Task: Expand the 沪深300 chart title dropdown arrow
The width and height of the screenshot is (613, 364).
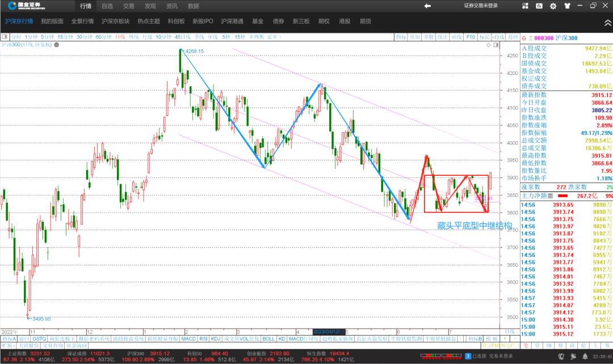Action: tap(55, 44)
